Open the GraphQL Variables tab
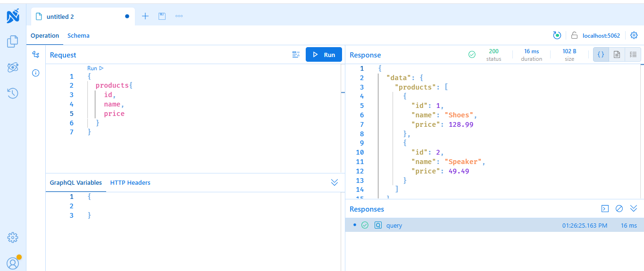The width and height of the screenshot is (644, 271). click(x=75, y=182)
